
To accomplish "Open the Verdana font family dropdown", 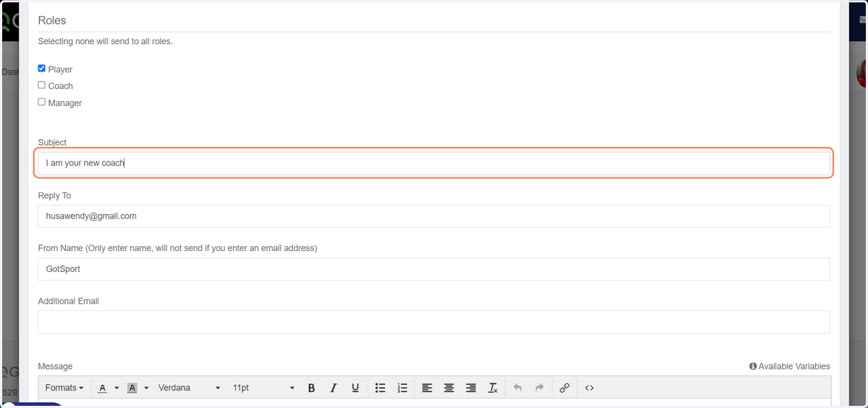I will 190,388.
